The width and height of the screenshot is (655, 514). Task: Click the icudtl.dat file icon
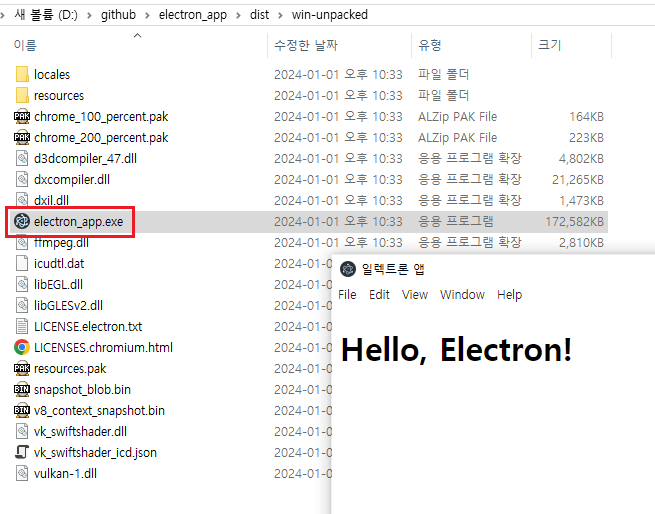click(22, 263)
